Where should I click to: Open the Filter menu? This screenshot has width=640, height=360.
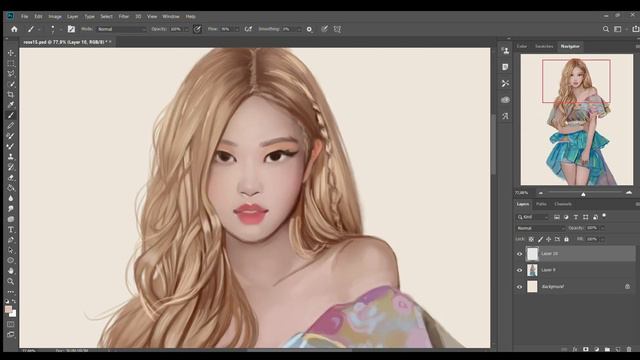[124, 16]
